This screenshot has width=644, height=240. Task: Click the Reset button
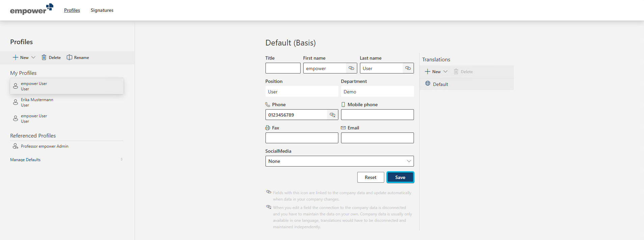click(370, 177)
